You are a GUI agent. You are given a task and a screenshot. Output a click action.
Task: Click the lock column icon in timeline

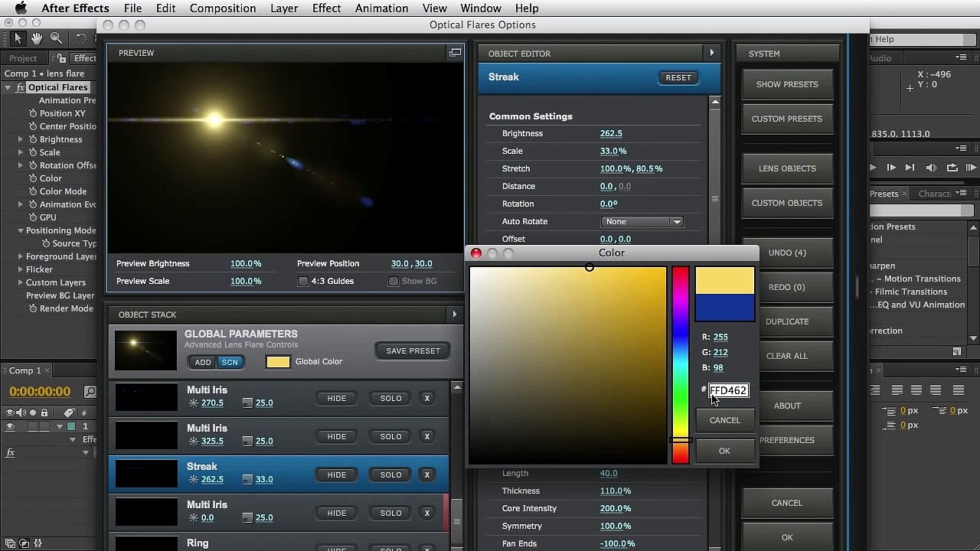point(44,412)
